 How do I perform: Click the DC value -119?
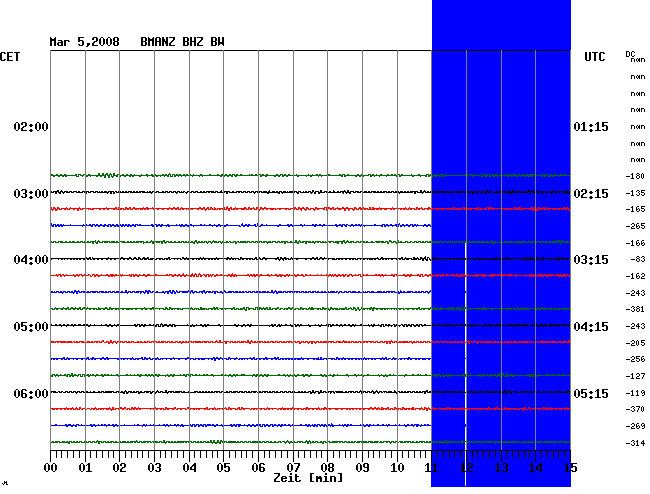pos(635,393)
